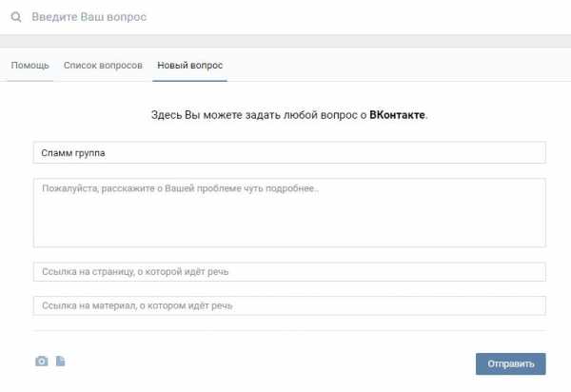
Task: Click inside the problem description text area
Action: click(289, 213)
